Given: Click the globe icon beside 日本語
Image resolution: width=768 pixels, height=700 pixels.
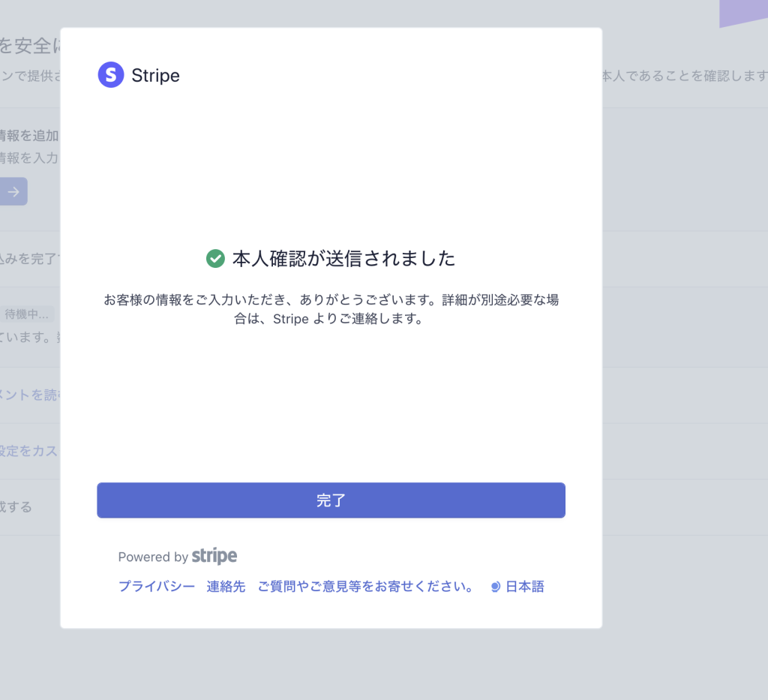Looking at the screenshot, I should click(495, 587).
